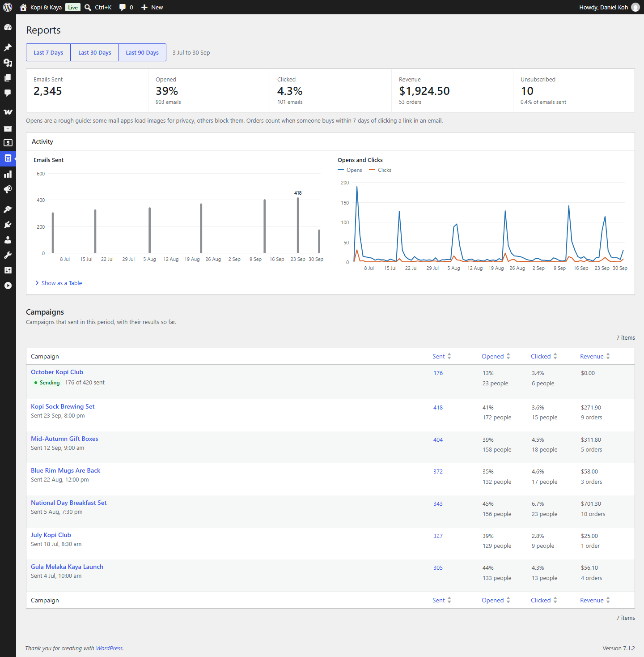Open the Payments dollar icon
Viewport: 644px width, 657px height.
pyautogui.click(x=8, y=143)
